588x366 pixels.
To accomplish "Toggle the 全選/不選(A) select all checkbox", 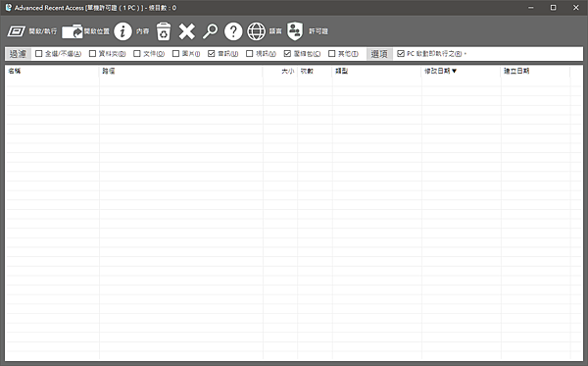I will pos(38,54).
